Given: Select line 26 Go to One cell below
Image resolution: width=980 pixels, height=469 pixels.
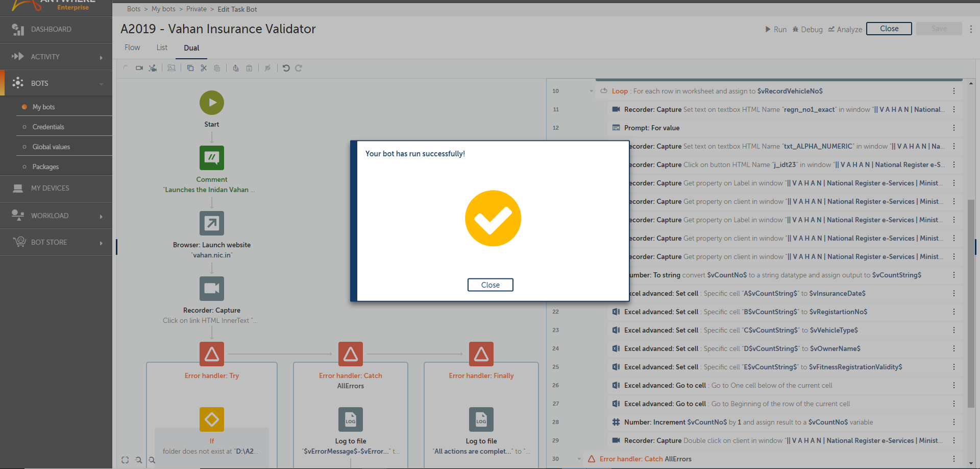Looking at the screenshot, I should [785, 385].
